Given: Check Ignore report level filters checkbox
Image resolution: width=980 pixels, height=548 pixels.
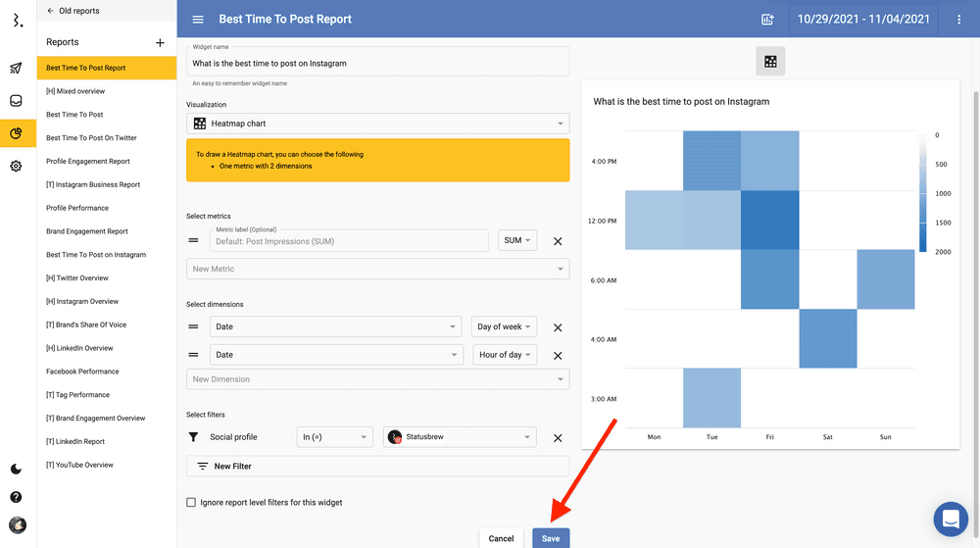Looking at the screenshot, I should (191, 503).
